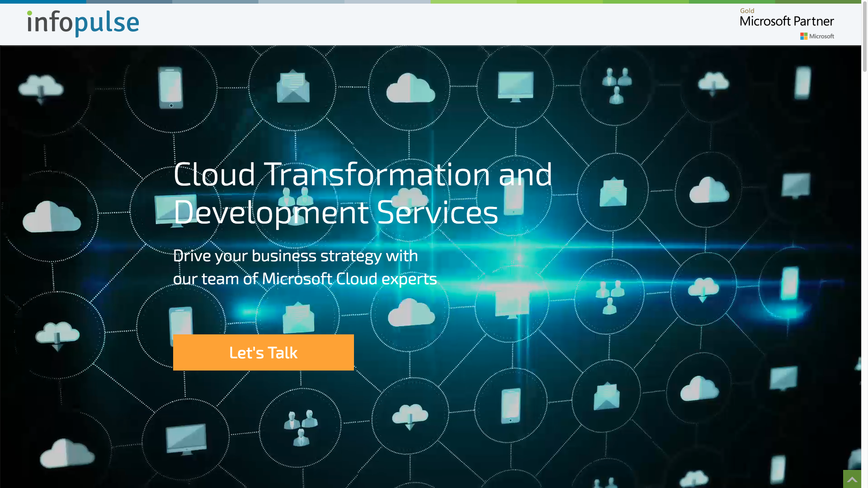Click the scroll-to-top arrow button

tap(852, 479)
